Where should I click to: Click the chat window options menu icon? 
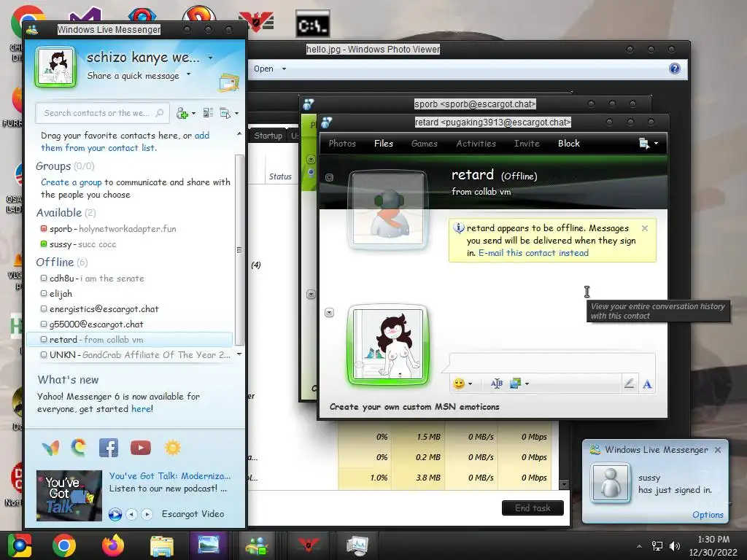click(x=644, y=144)
